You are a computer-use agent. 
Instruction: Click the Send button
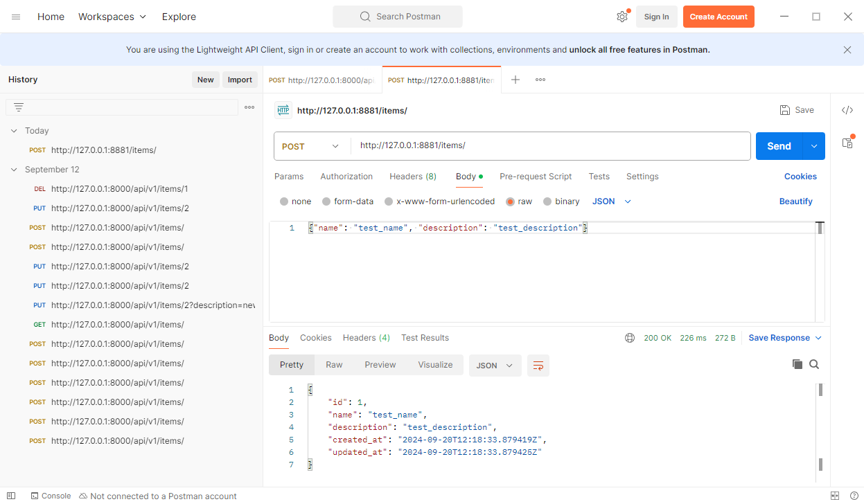coord(779,146)
